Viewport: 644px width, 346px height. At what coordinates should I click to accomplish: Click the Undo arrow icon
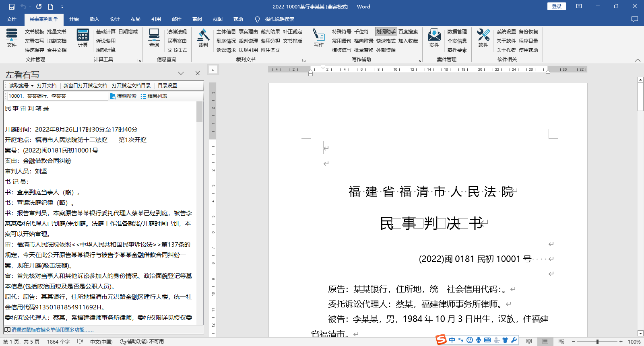point(23,6)
